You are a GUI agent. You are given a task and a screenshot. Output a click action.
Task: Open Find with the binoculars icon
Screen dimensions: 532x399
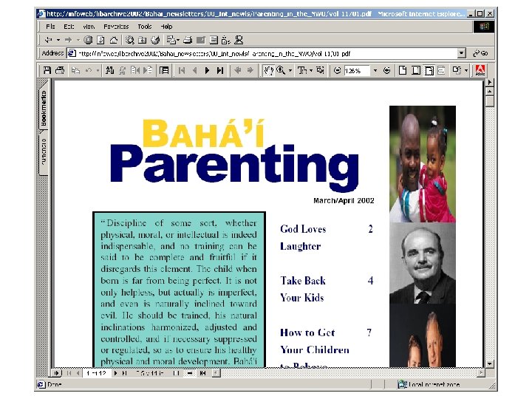coord(109,70)
